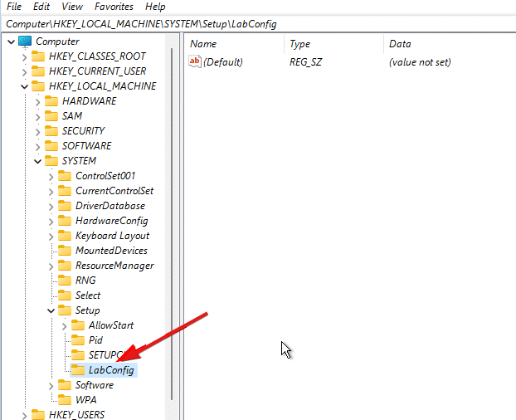Click the MountedDevices folder icon
Image resolution: width=516 pixels, height=420 pixels.
click(64, 251)
